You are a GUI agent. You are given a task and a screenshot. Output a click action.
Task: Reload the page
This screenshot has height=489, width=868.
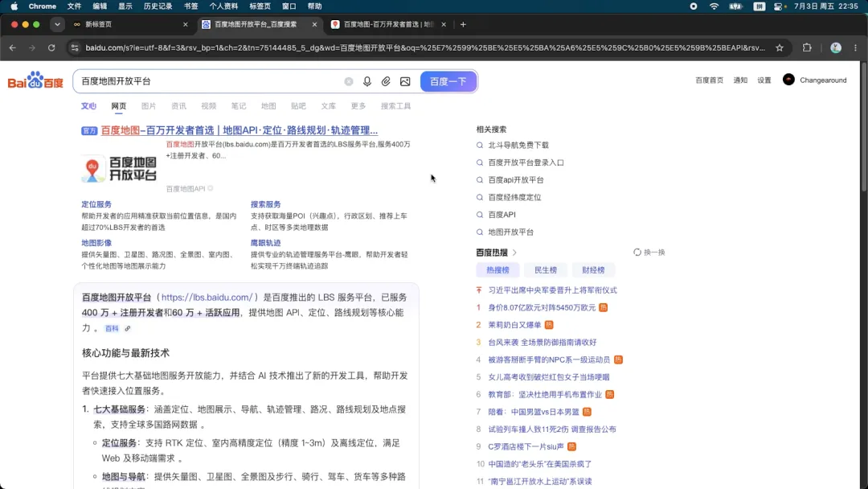click(x=51, y=48)
